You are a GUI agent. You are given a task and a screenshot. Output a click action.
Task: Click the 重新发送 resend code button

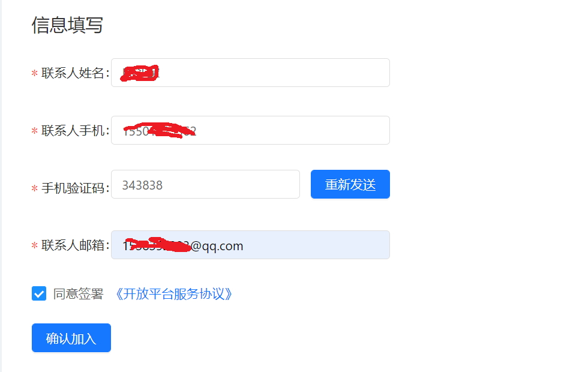point(350,184)
